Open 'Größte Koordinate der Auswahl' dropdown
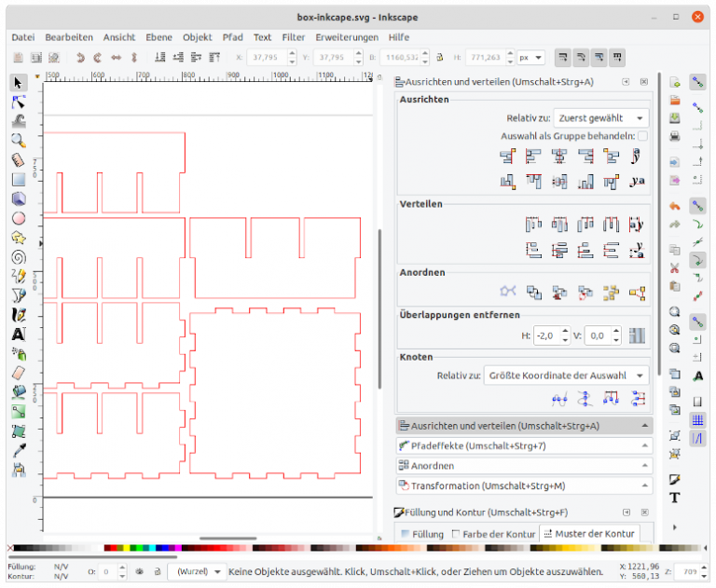The height and width of the screenshot is (588, 716). click(566, 376)
